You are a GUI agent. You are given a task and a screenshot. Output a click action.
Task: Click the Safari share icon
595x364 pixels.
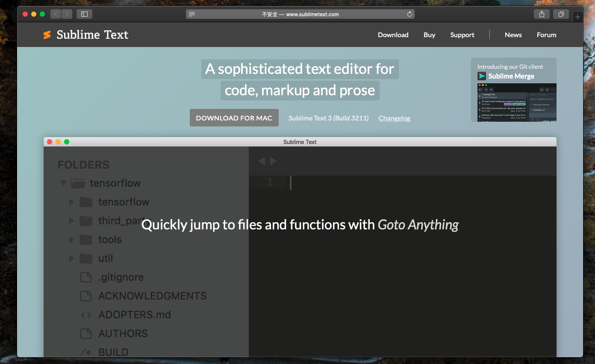click(x=542, y=14)
